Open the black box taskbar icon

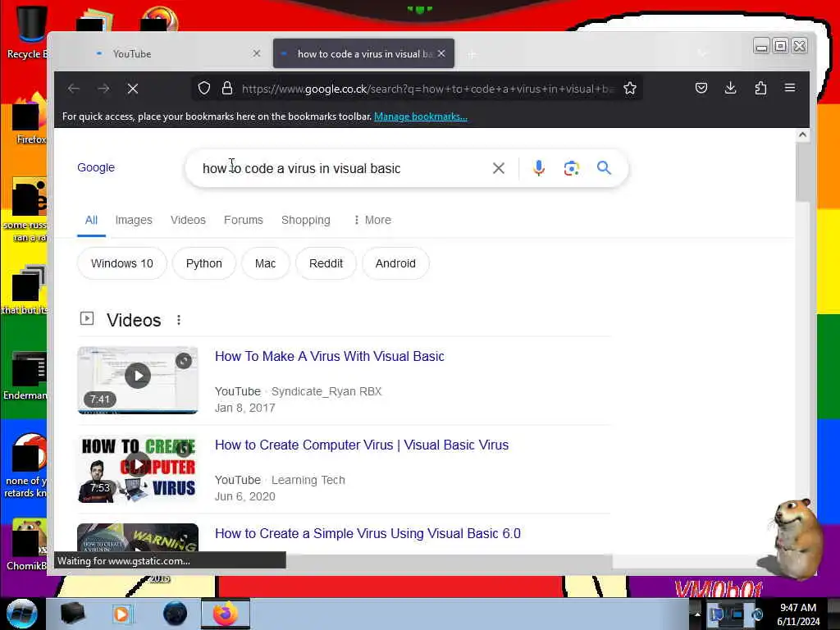72,614
